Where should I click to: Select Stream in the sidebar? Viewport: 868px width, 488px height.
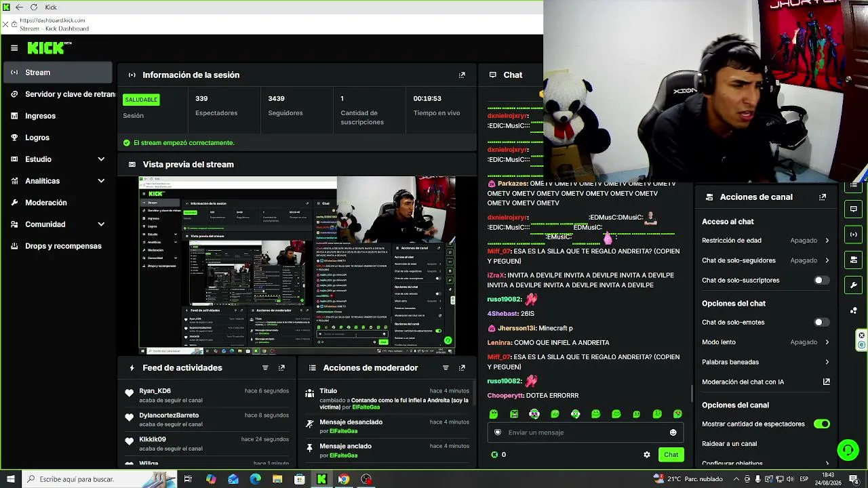pyautogui.click(x=58, y=73)
